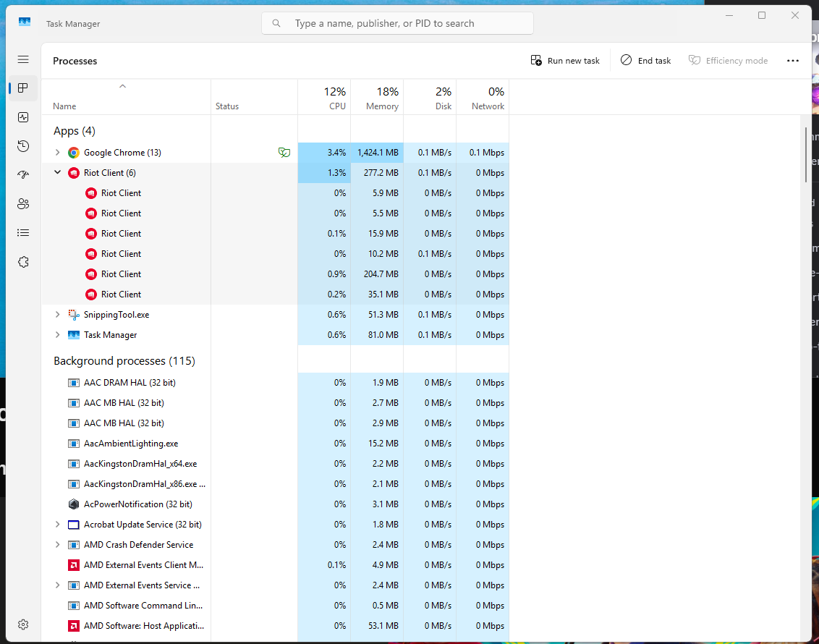
Task: Click the Efficiency mode button
Action: [x=728, y=61]
